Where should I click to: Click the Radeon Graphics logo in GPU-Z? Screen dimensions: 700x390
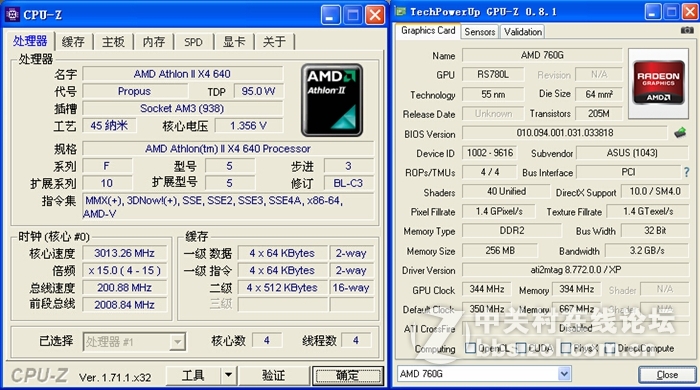click(658, 82)
